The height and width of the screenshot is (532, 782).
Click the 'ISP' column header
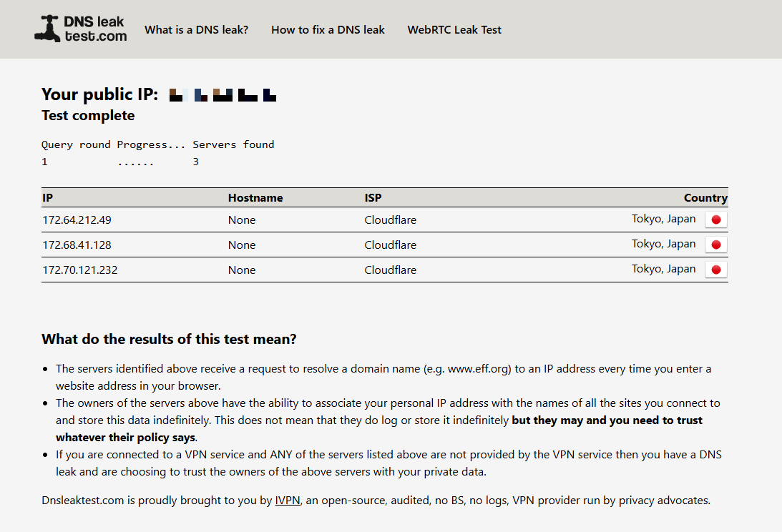(373, 198)
